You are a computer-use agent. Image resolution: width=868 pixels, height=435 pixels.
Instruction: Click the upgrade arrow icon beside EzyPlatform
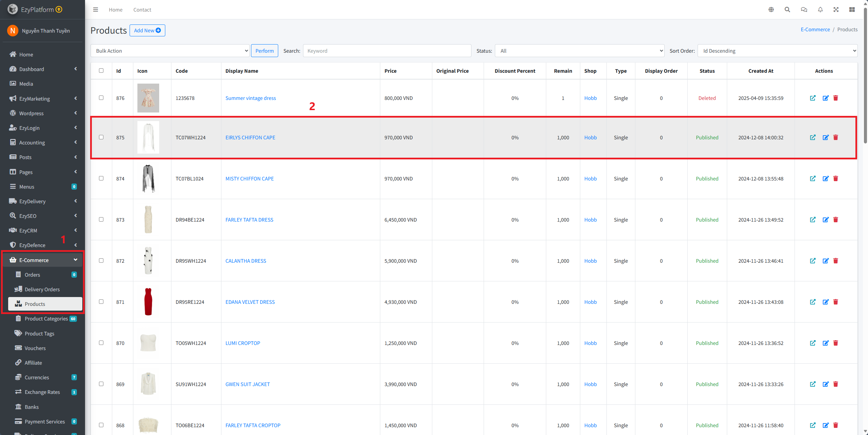59,9
